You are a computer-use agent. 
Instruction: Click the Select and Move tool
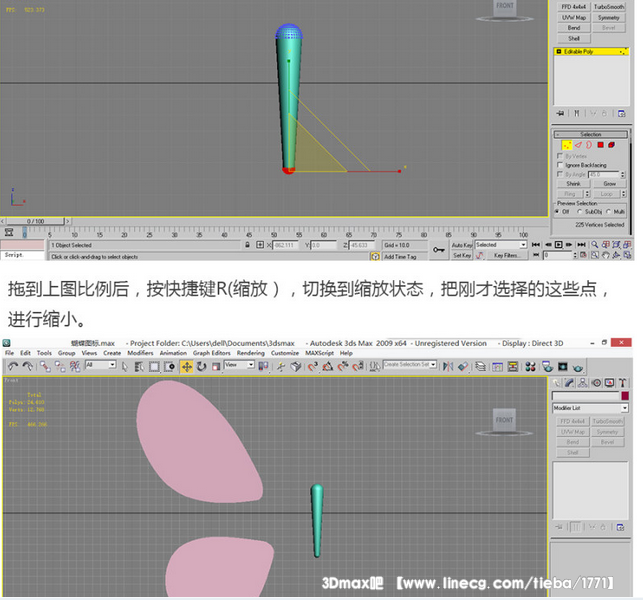coord(187,367)
